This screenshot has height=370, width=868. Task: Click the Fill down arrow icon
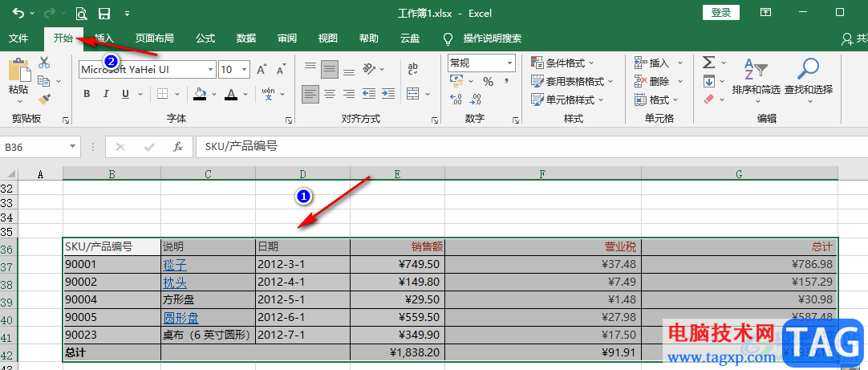(709, 81)
